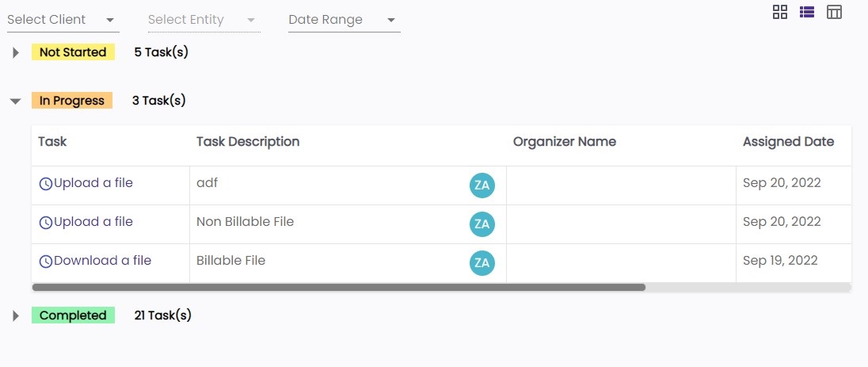Click ZA avatar in Billable File row

click(482, 263)
